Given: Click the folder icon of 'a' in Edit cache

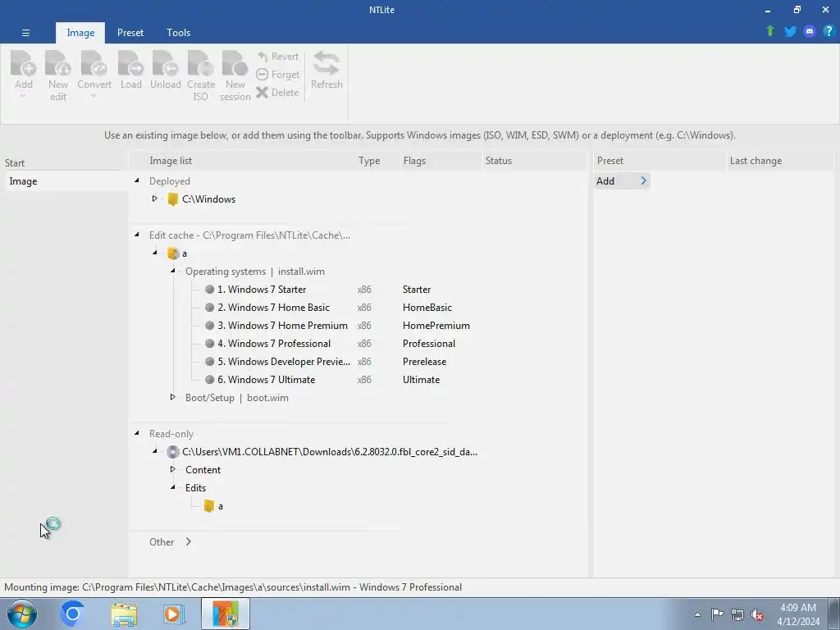Looking at the screenshot, I should 173,253.
